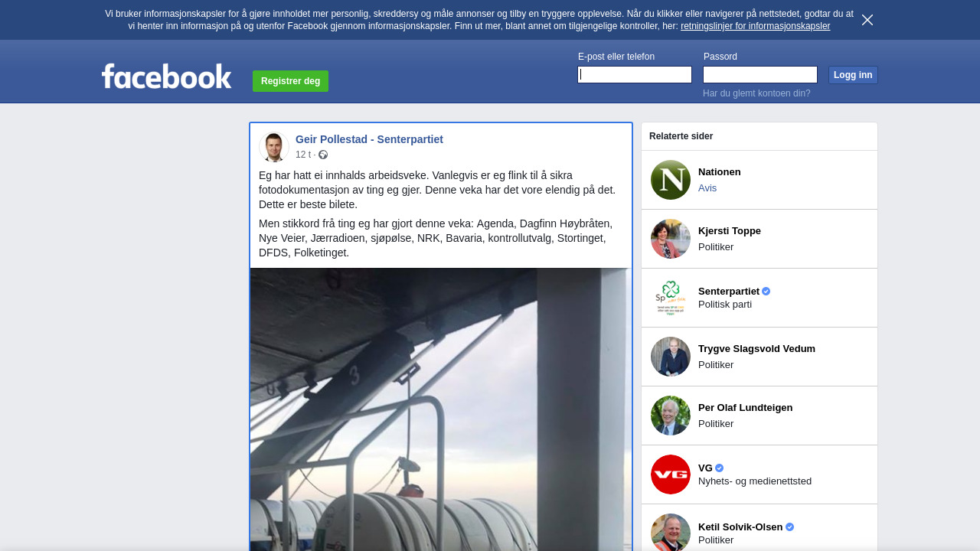The height and width of the screenshot is (551, 980).
Task: Open Ketil Solvik-Olsen's page name
Action: [740, 527]
